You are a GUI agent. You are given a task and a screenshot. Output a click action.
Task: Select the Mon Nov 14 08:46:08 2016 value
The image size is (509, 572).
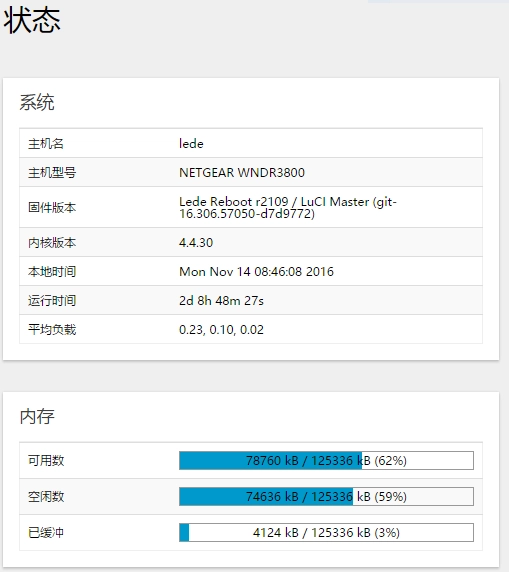[256, 271]
